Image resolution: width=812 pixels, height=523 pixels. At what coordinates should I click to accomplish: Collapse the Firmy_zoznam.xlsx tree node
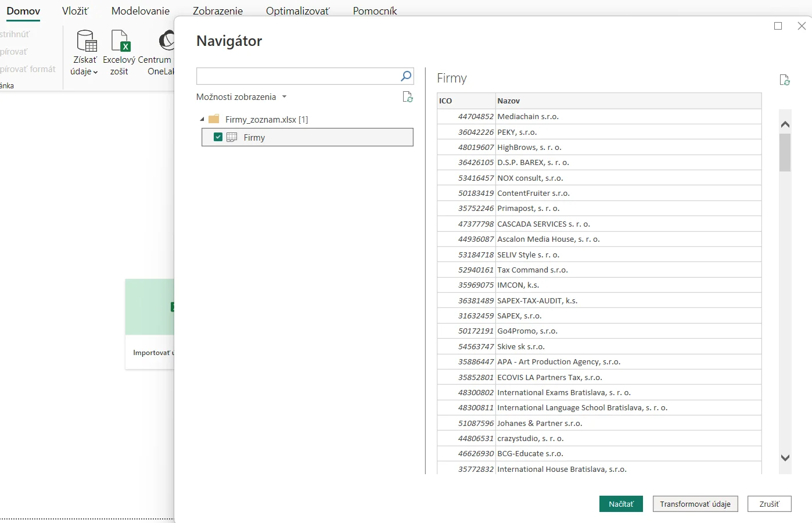pos(202,119)
